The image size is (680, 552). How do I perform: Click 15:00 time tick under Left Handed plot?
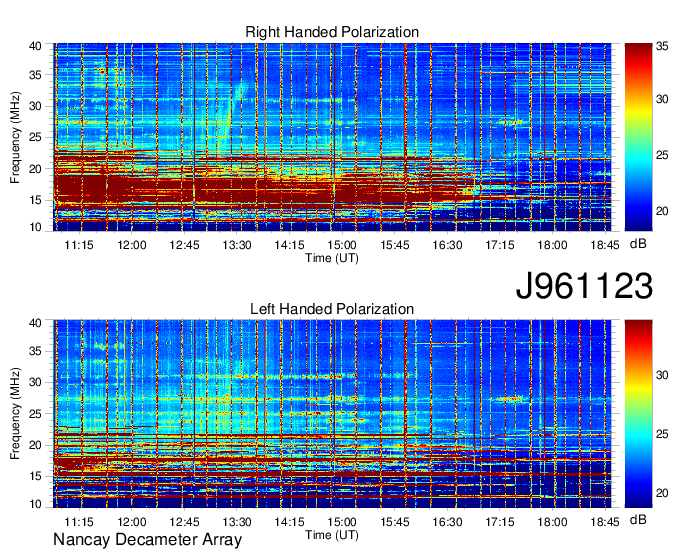point(342,522)
